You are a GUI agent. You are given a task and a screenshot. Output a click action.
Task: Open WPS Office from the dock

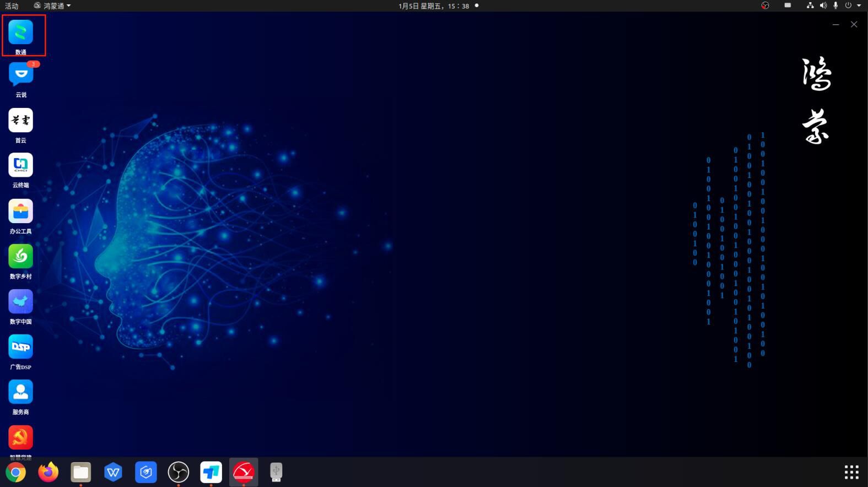pos(113,472)
